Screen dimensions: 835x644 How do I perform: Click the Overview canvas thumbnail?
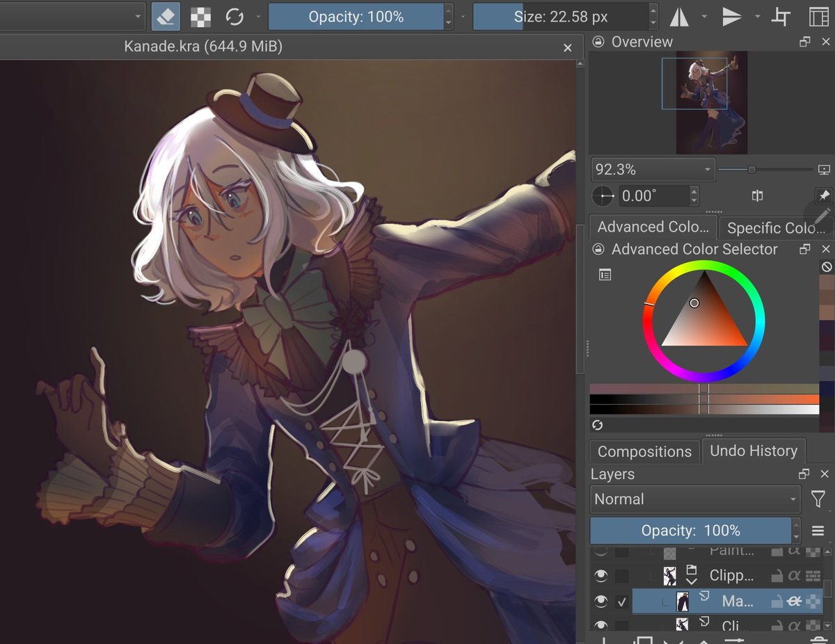[711, 102]
